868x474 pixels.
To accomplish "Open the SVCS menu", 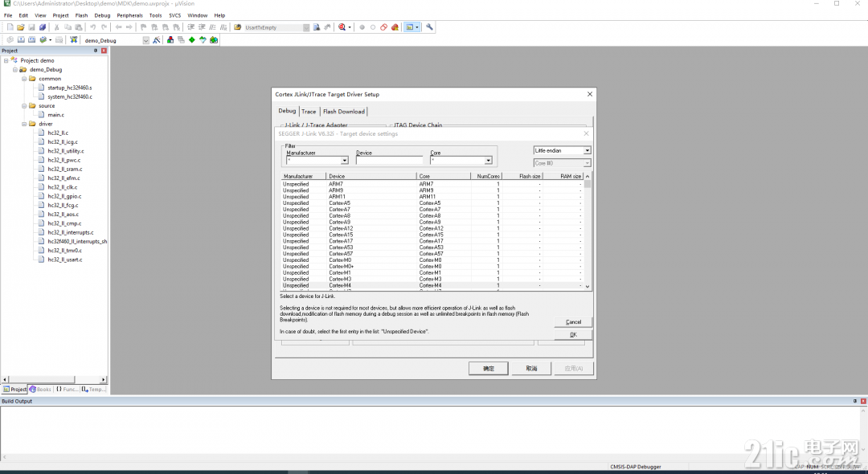I will [x=175, y=15].
